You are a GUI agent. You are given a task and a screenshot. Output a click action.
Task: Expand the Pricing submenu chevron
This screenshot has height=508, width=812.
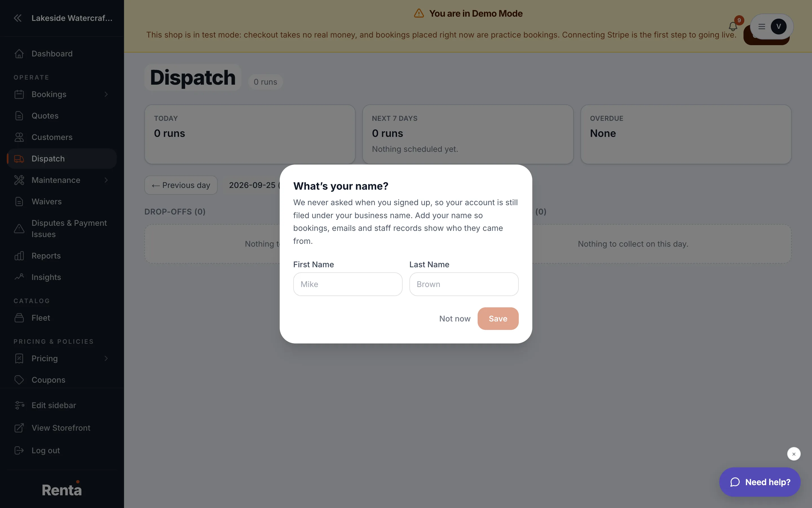click(x=106, y=358)
